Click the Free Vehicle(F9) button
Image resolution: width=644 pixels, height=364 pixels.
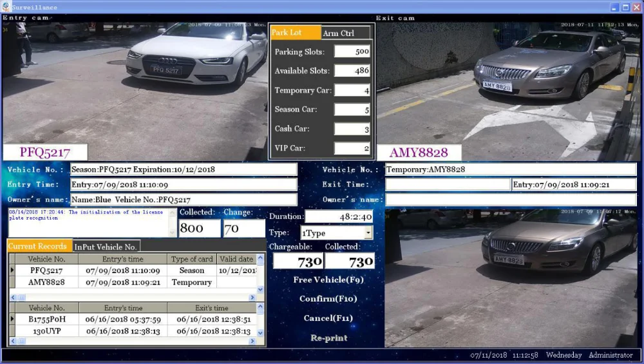coord(328,280)
